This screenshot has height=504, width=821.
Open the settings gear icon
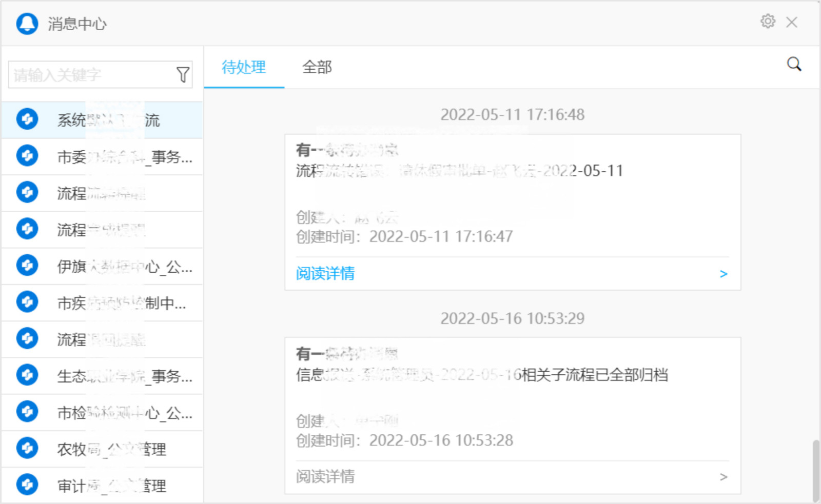tap(768, 22)
